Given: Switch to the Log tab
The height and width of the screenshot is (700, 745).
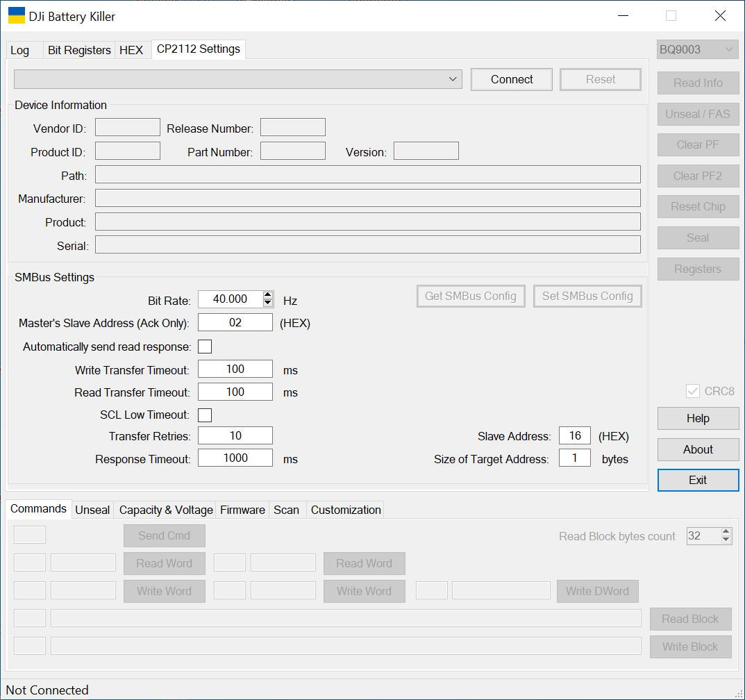Looking at the screenshot, I should (20, 50).
